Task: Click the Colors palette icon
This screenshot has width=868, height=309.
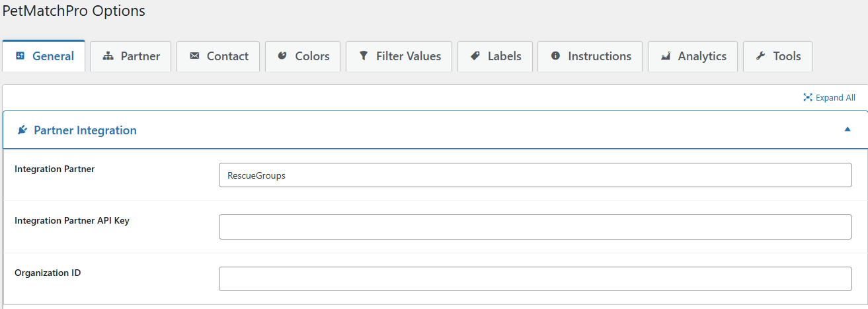Action: [x=282, y=56]
